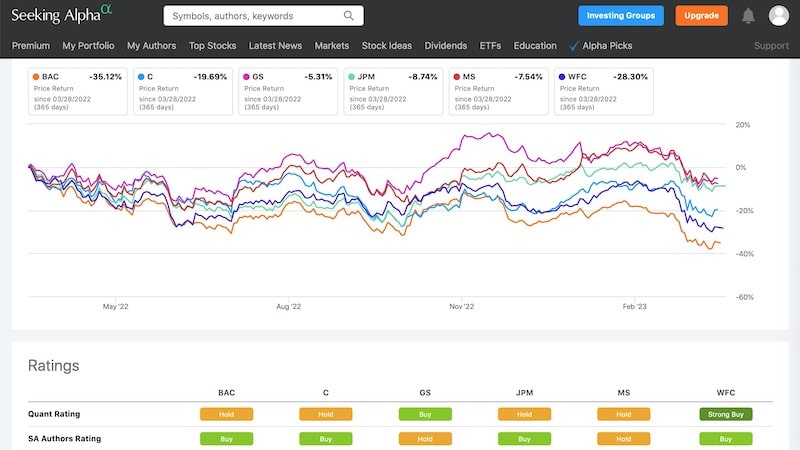Open My Portfolio
Screen dimensions: 800x450
click(x=88, y=45)
